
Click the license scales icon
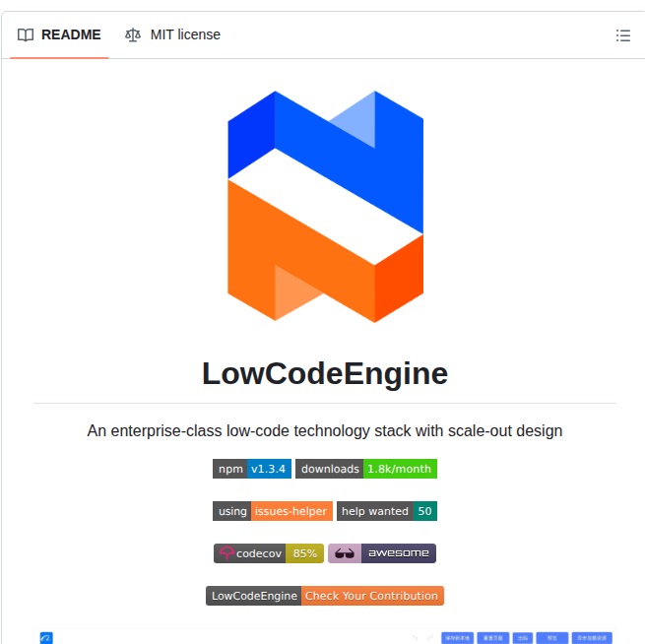133,34
